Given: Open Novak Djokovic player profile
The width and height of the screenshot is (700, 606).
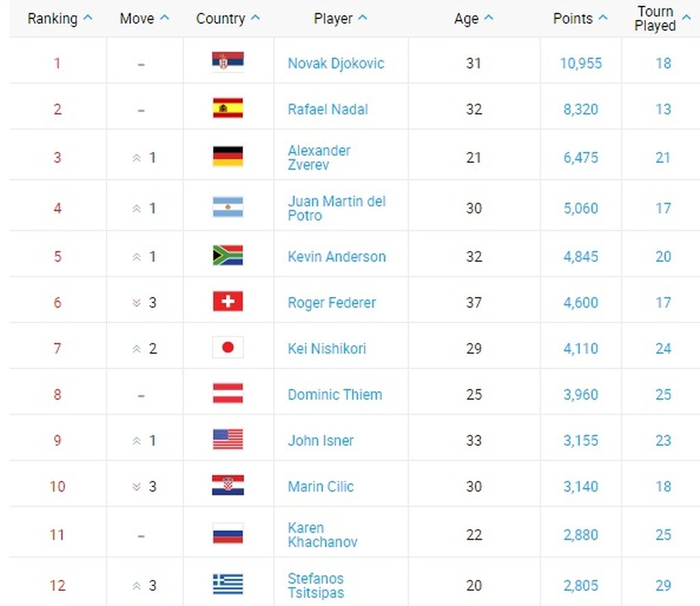Looking at the screenshot, I should [x=336, y=64].
